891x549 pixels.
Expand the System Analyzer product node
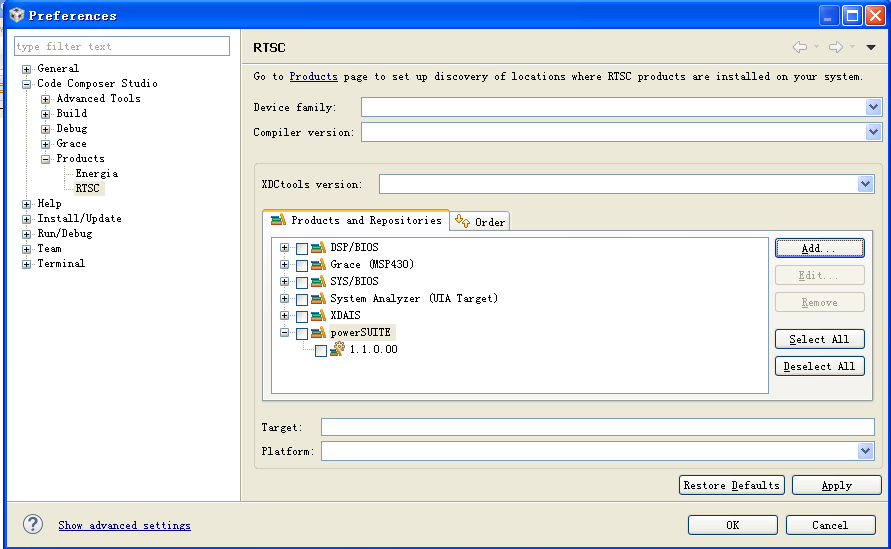tap(285, 299)
